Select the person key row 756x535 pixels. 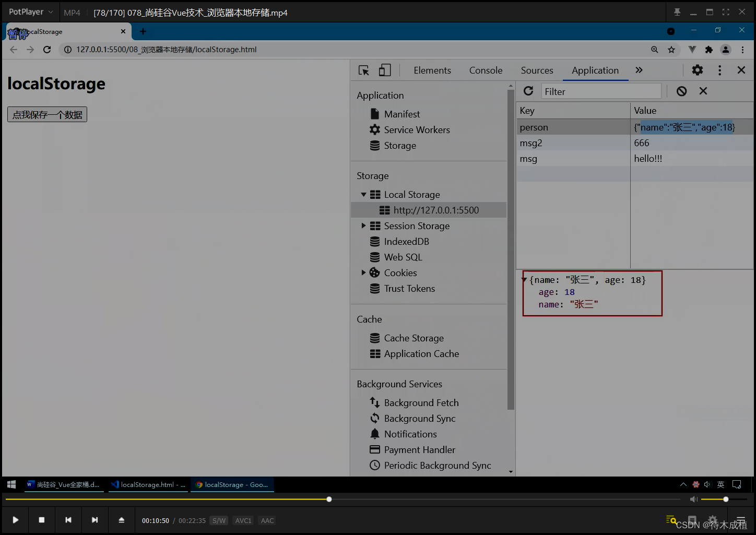coord(635,127)
